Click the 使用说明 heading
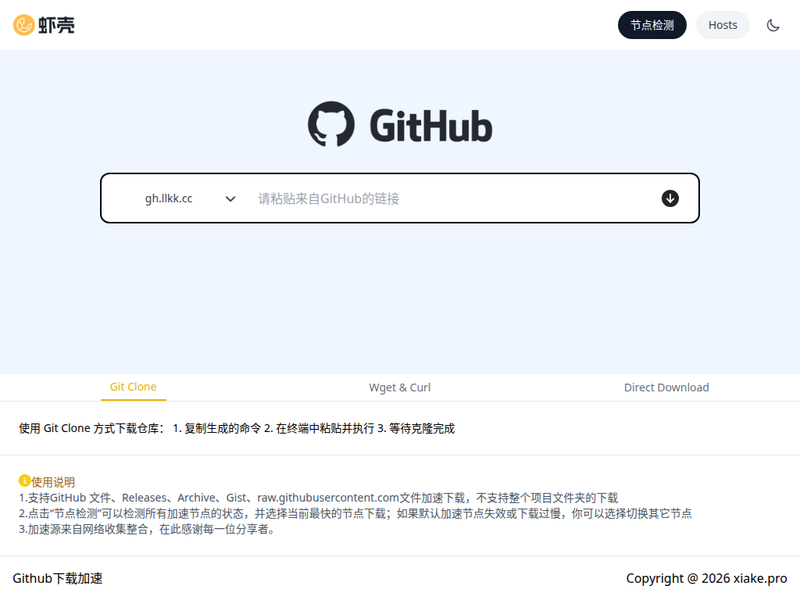 pyautogui.click(x=53, y=482)
